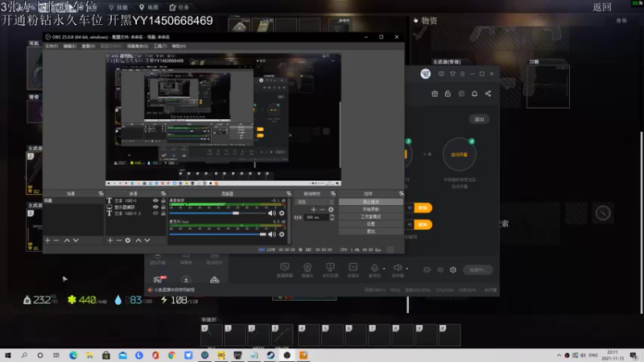Viewport: 644px width, 362px height.
Task: Toggle lock on first text source
Action: [x=163, y=200]
